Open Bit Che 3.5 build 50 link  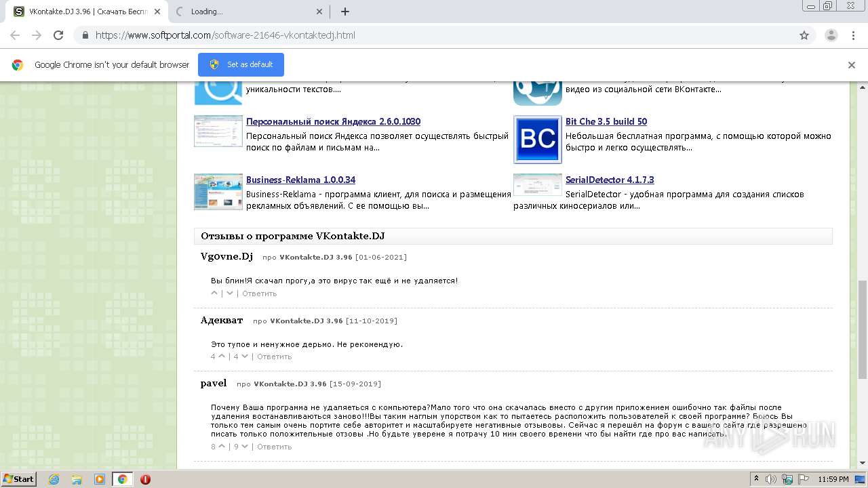tap(606, 121)
